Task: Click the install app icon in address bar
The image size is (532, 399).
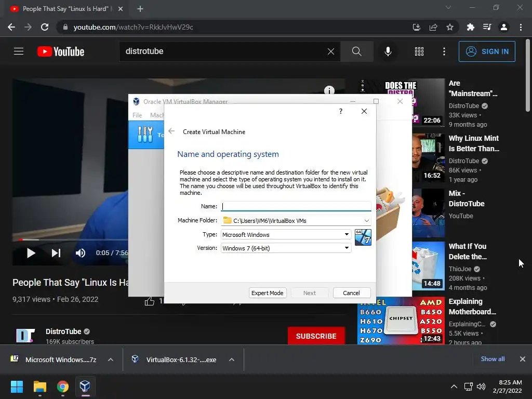Action: pyautogui.click(x=416, y=27)
